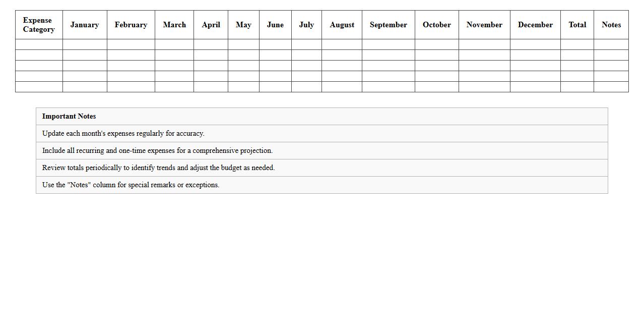Image resolution: width=644 pixels, height=328 pixels.
Task: Select the May column header
Action: [243, 25]
